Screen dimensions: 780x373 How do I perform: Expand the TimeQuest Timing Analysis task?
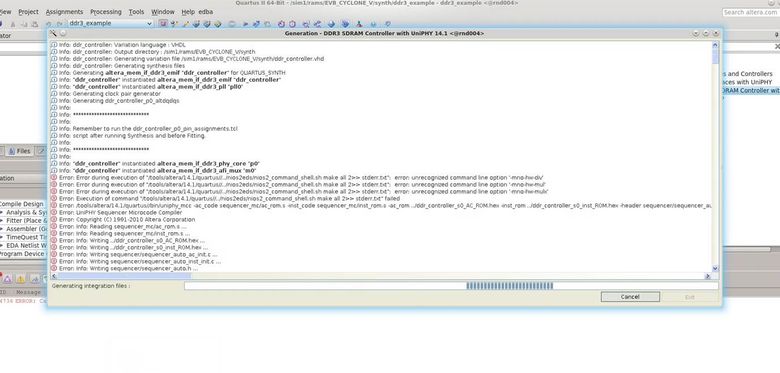tap(1, 237)
